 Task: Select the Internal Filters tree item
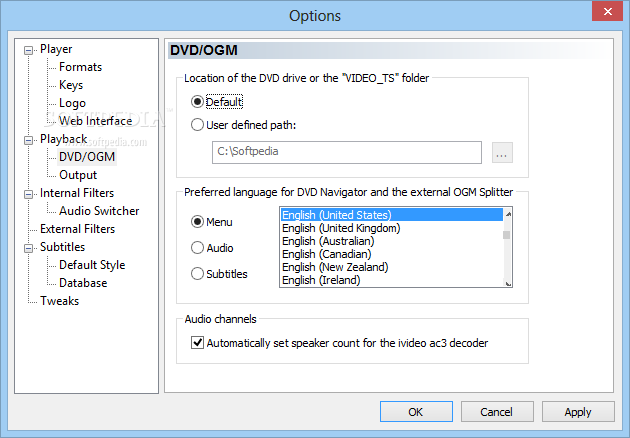[x=77, y=193]
